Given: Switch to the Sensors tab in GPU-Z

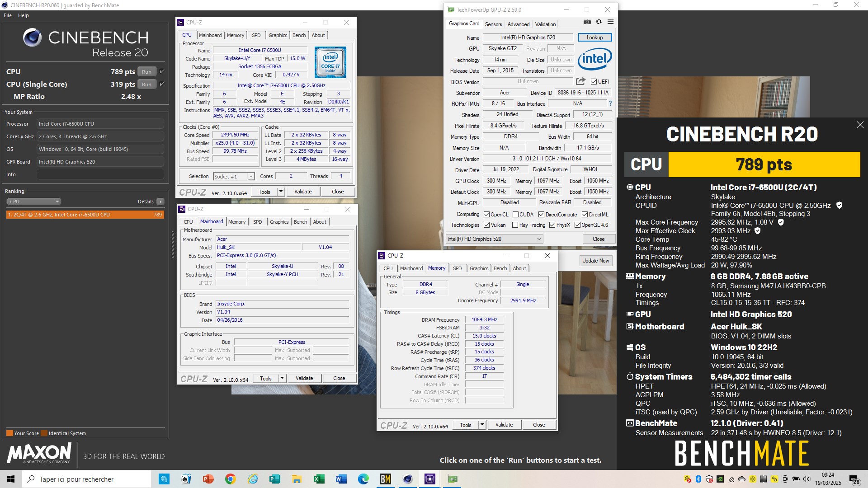Looking at the screenshot, I should point(493,24).
